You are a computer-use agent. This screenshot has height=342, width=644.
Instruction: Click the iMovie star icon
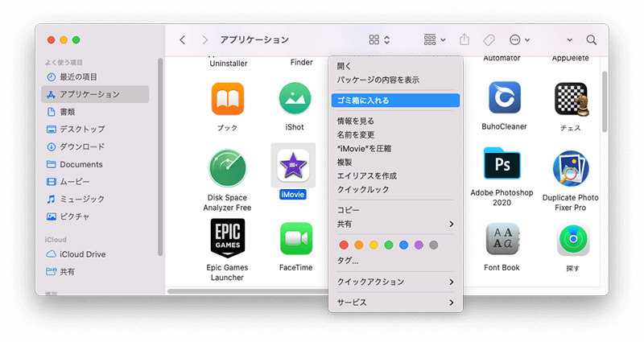coord(293,165)
